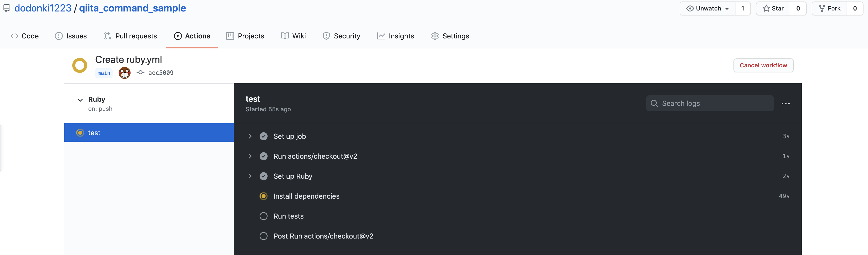Open repository Settings tab
Image resolution: width=868 pixels, height=255 pixels.
[x=450, y=36]
